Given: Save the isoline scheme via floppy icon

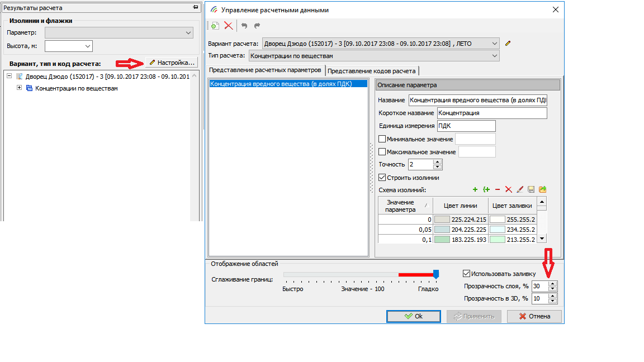Looking at the screenshot, I should (531, 190).
